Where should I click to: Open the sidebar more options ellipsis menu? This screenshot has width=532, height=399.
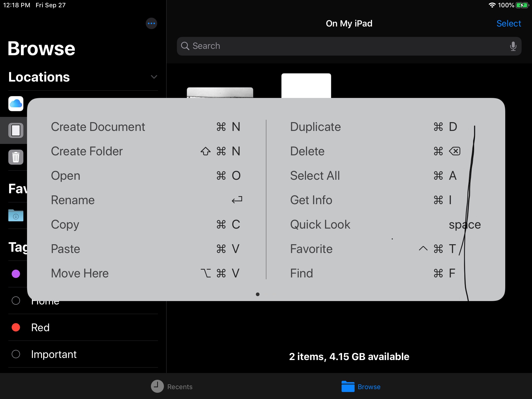click(151, 23)
